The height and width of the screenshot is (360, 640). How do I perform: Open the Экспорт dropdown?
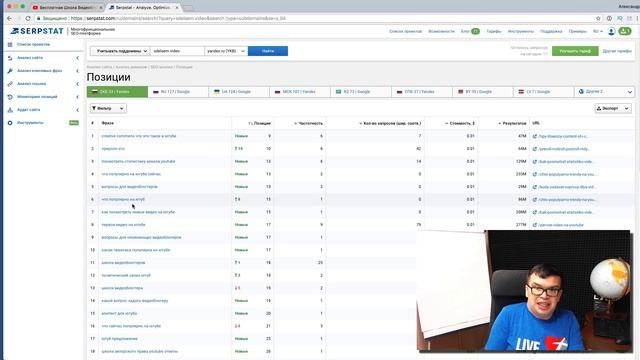click(x=613, y=109)
